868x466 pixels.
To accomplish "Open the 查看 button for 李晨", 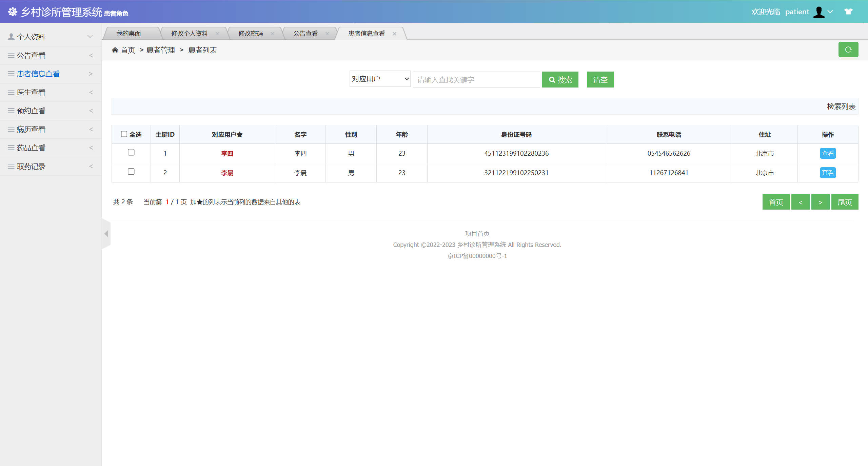I will click(828, 173).
